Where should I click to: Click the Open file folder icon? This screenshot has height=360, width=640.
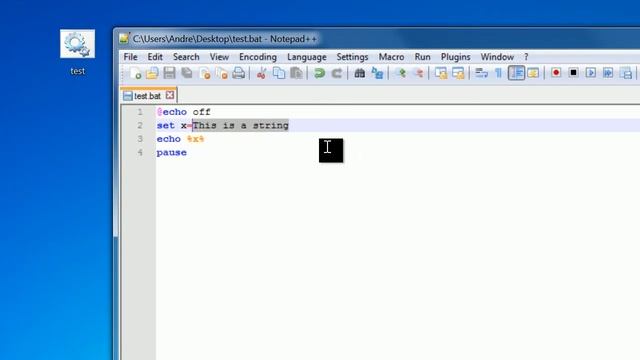[152, 73]
